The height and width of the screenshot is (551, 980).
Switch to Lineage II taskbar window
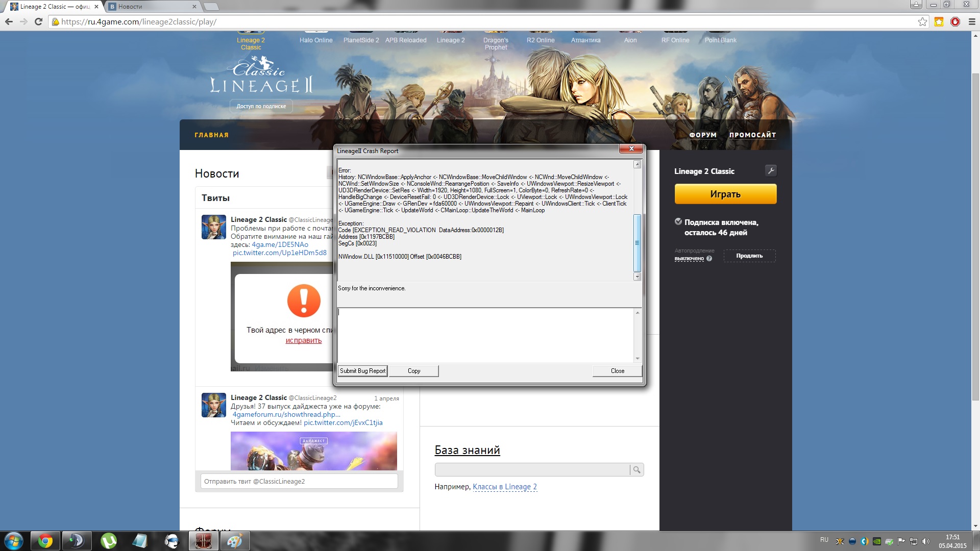coord(203,541)
